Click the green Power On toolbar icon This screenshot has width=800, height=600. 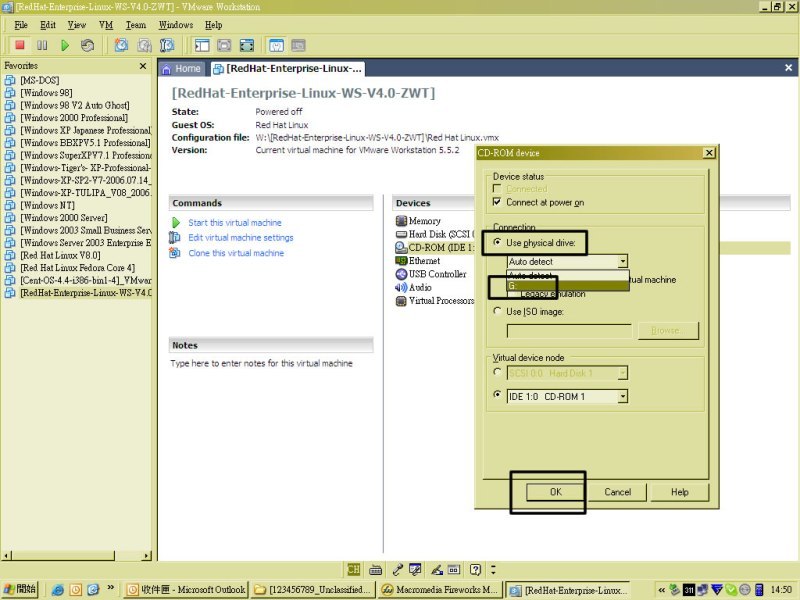coord(65,45)
